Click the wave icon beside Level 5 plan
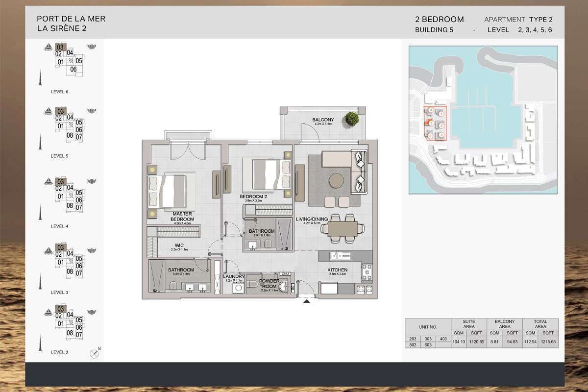Viewport: 588px width, 392px height. [91, 111]
